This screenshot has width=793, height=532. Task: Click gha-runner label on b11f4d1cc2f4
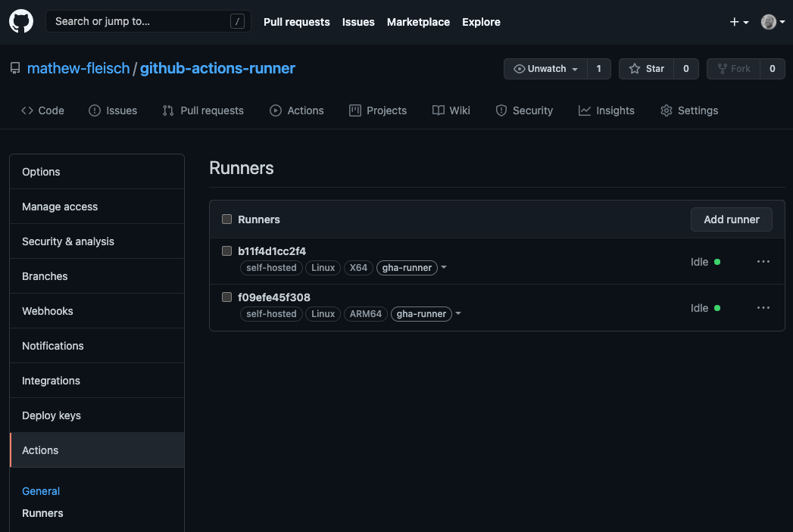407,268
